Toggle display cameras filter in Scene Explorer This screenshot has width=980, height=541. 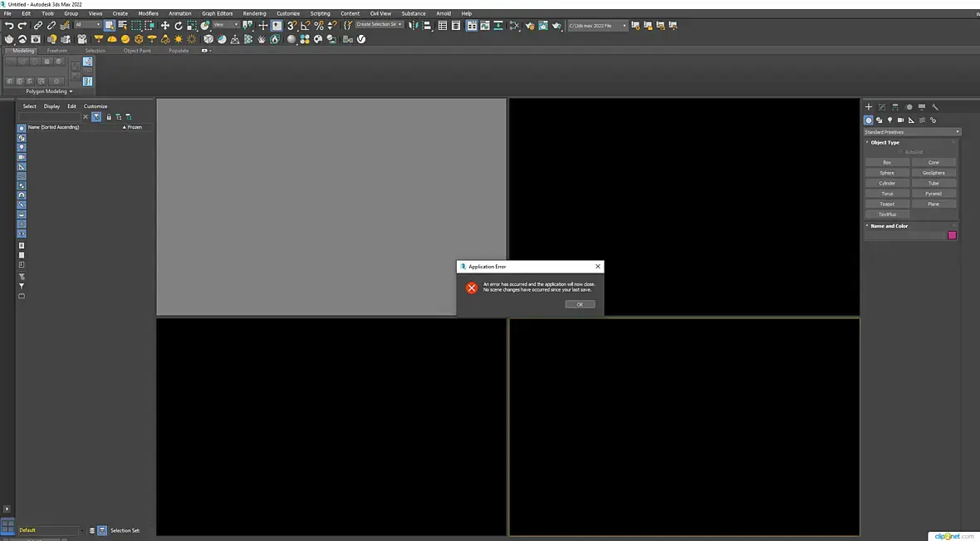pos(22,157)
